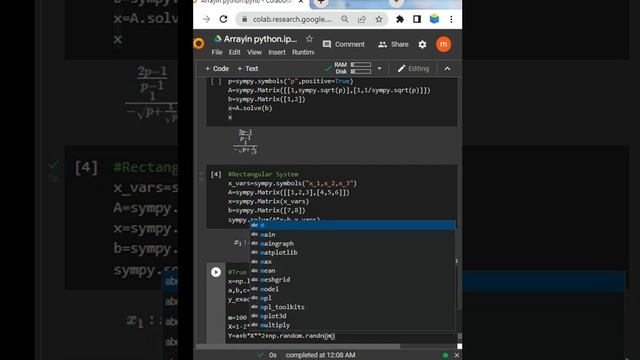The image size is (640, 360).
Task: Select the 'mean' autocomplete suggestion
Action: pyautogui.click(x=353, y=271)
